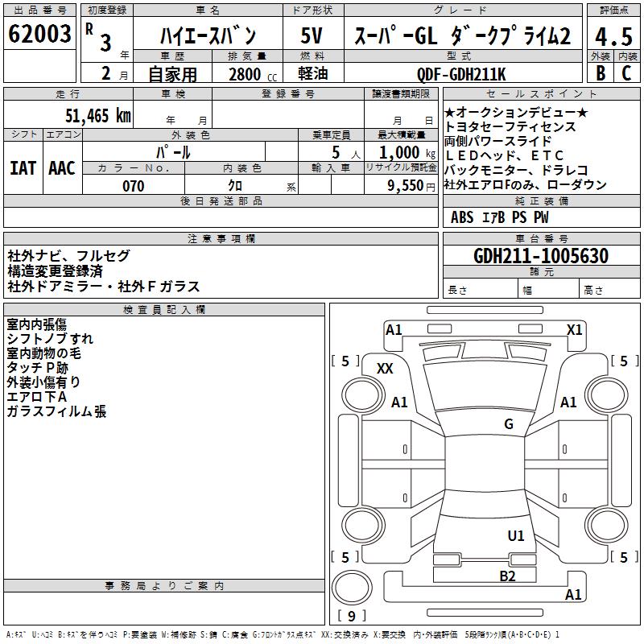Click the note 社外ドアミラー・社外Fガラス
Image resolution: width=644 pixels, height=644 pixels.
tap(104, 287)
